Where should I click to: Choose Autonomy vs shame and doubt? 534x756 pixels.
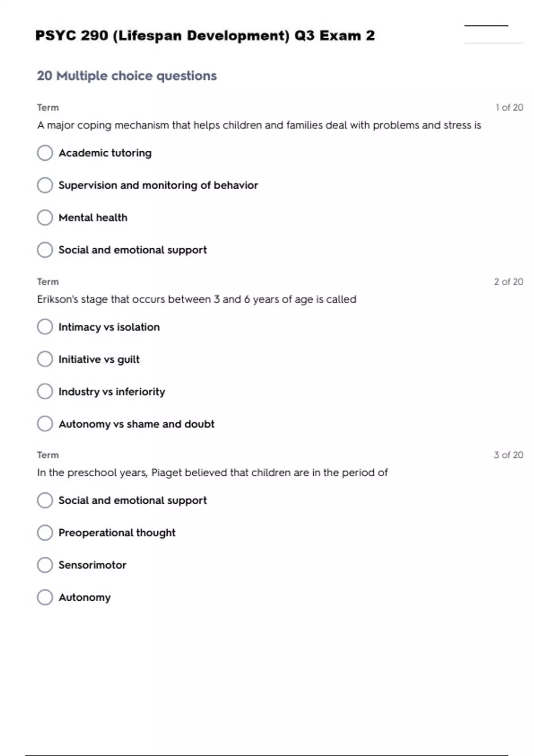(45, 424)
